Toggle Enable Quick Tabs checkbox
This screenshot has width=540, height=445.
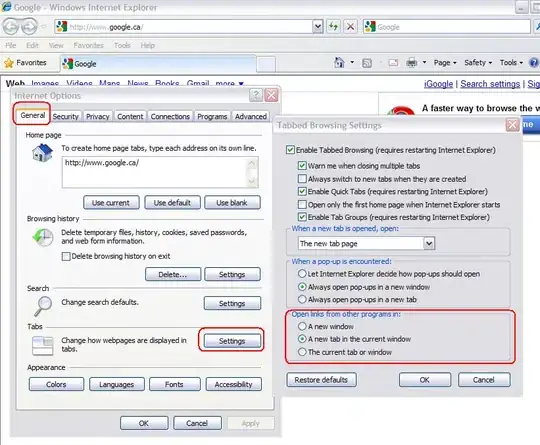pyautogui.click(x=302, y=192)
